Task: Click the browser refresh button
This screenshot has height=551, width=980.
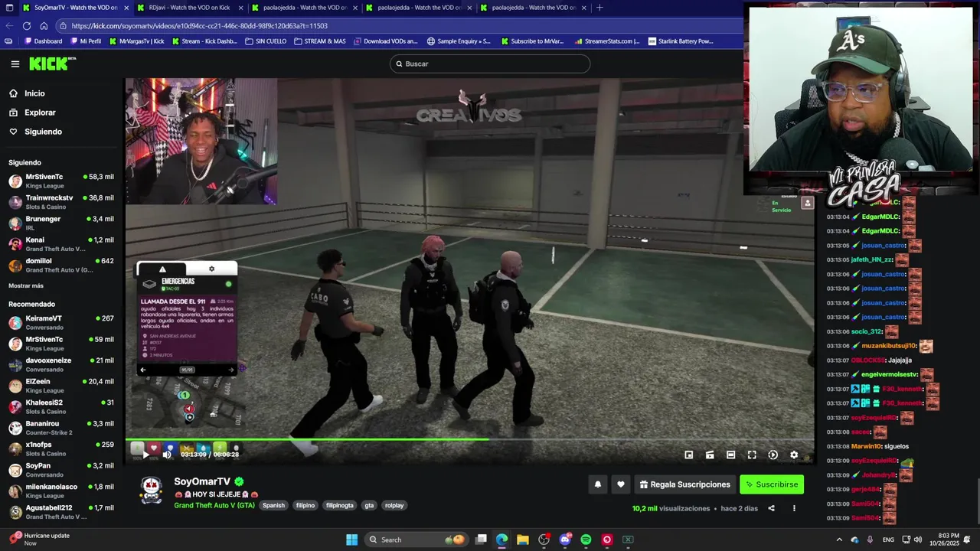Action: click(x=26, y=25)
